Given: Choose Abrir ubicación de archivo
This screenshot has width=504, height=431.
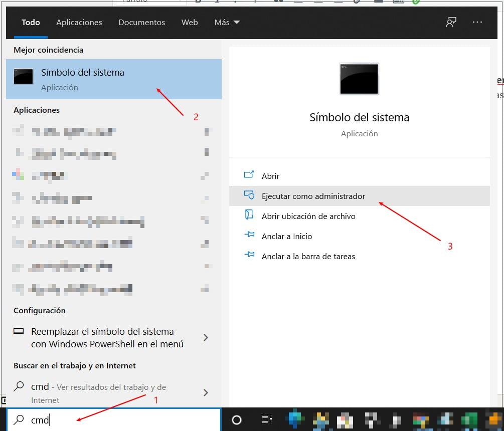Looking at the screenshot, I should pos(360,216).
